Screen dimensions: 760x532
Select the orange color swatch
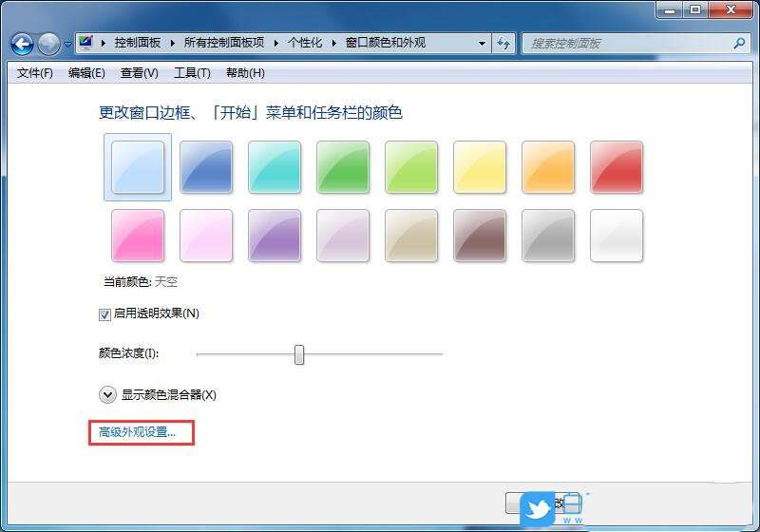tap(548, 167)
